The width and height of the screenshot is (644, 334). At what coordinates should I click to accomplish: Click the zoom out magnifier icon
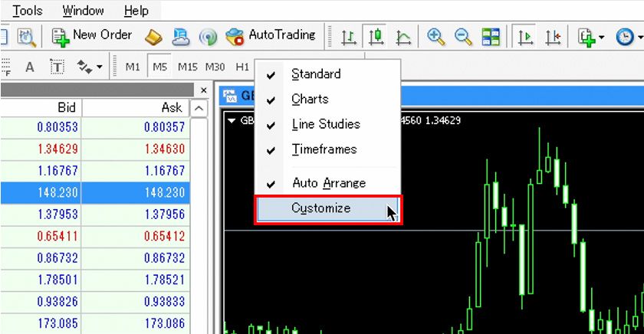(462, 37)
